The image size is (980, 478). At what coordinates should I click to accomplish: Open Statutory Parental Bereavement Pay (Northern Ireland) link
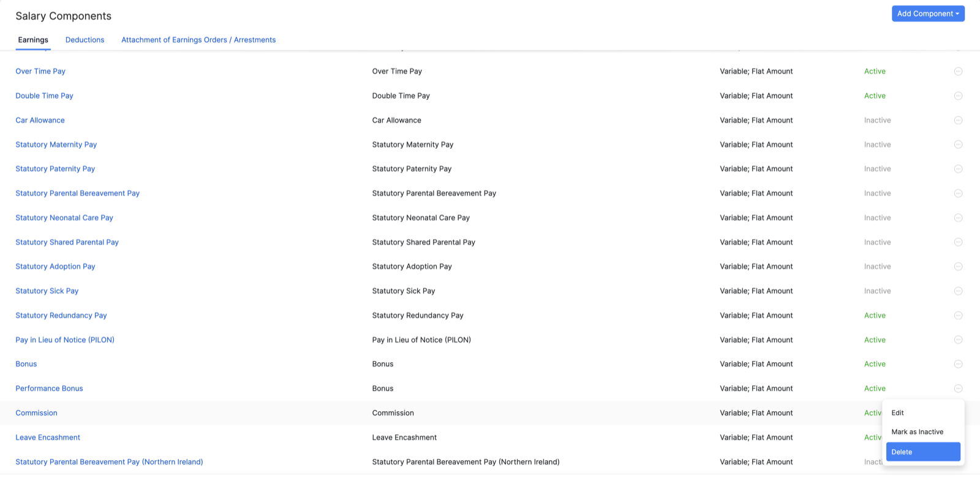click(x=109, y=462)
